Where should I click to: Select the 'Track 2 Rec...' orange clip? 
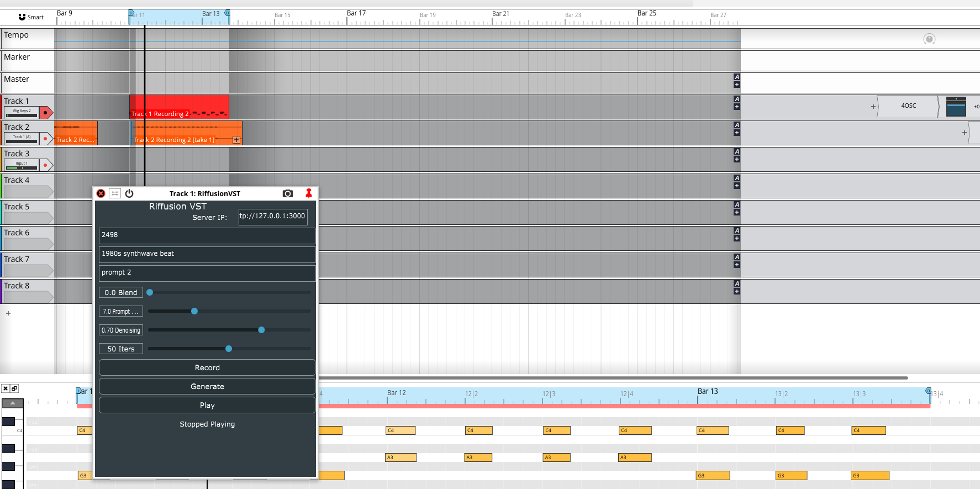tap(76, 133)
